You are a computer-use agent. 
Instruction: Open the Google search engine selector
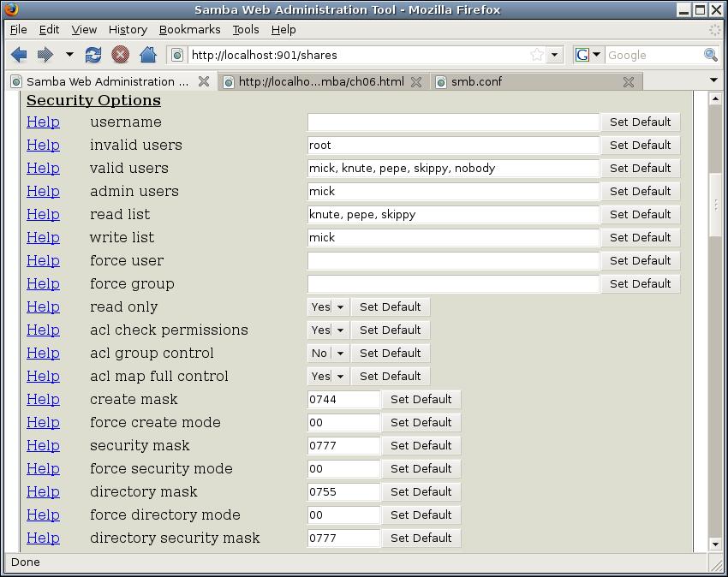[x=588, y=55]
